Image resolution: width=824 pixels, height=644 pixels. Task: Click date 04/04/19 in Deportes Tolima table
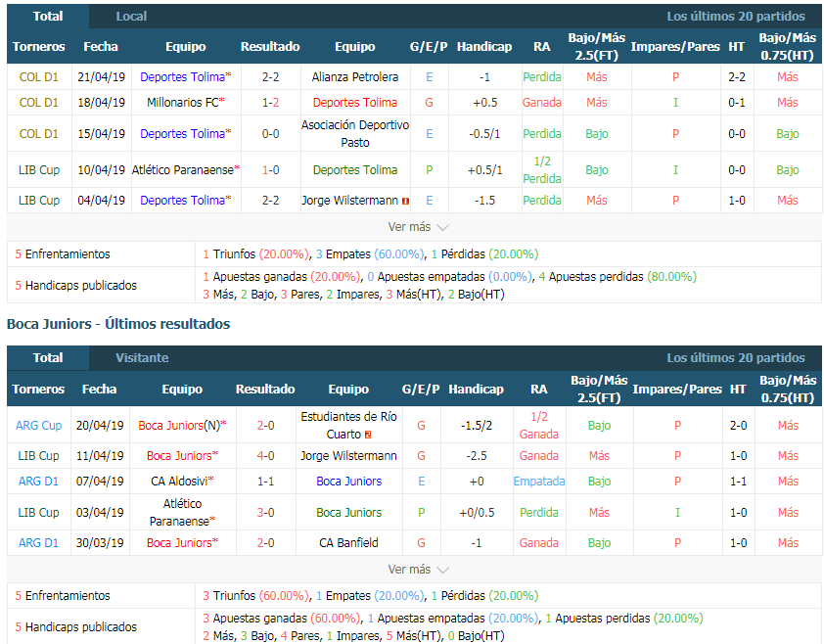click(102, 201)
